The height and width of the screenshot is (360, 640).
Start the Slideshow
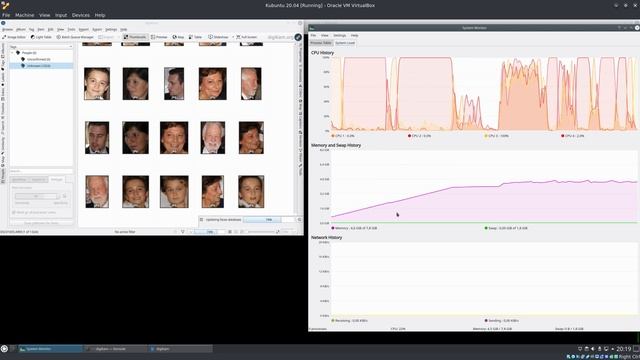tap(218, 37)
